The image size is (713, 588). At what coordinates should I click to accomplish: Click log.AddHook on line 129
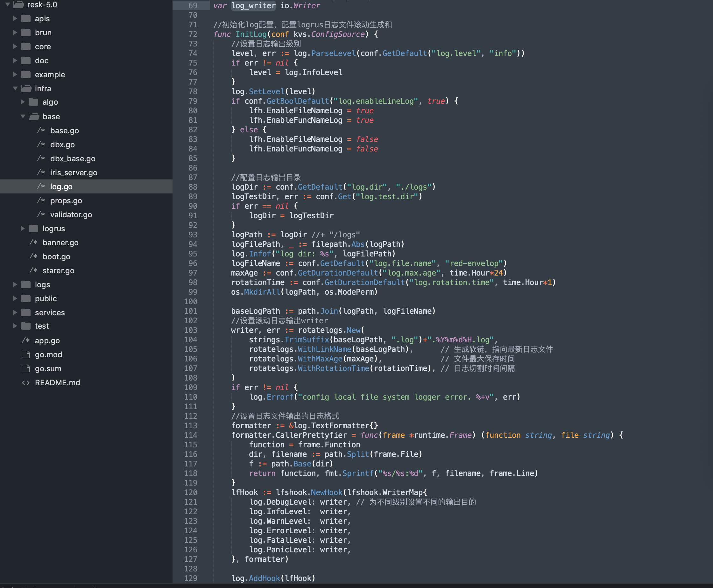tap(256, 578)
